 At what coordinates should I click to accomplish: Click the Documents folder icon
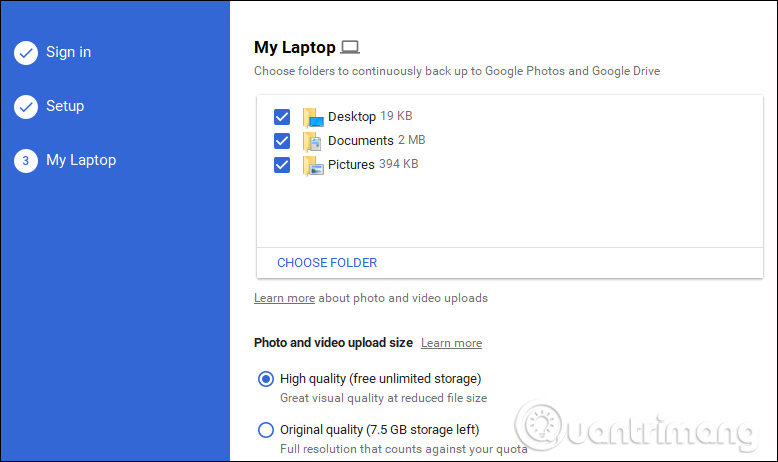(313, 141)
